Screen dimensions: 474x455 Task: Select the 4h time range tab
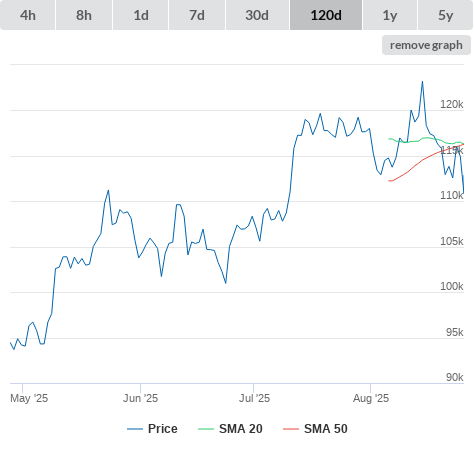click(28, 15)
